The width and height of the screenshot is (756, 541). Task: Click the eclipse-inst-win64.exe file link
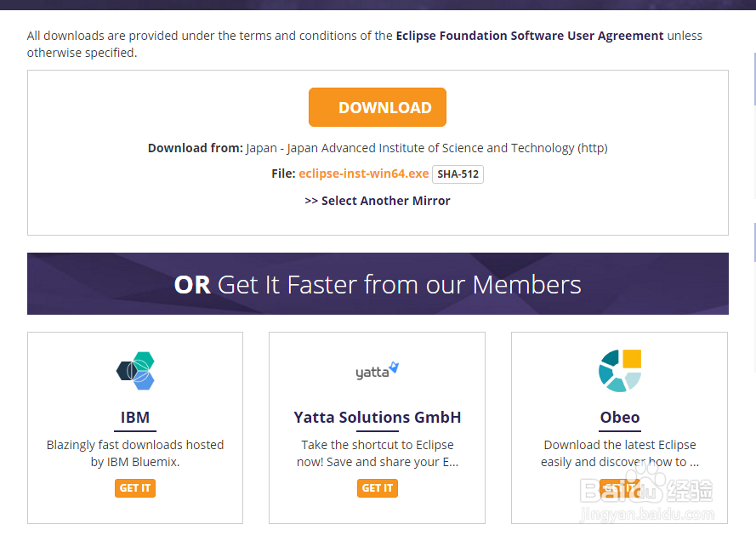[x=363, y=174]
